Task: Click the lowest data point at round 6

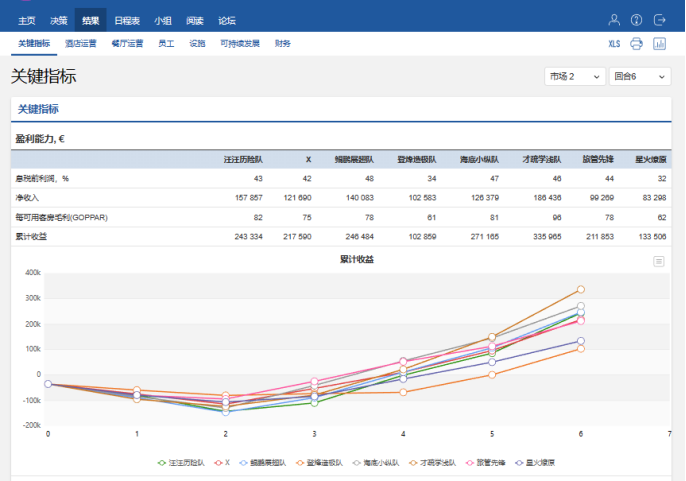Action: (x=581, y=349)
